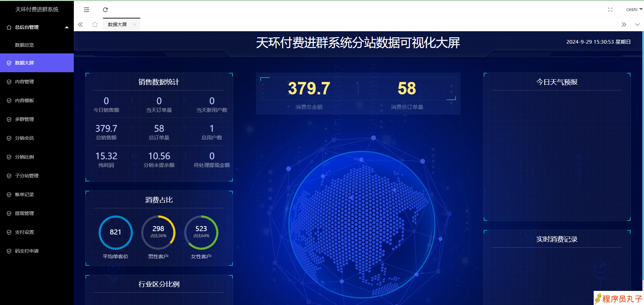Click the 分销未提余额 10.56 figure

click(x=159, y=156)
